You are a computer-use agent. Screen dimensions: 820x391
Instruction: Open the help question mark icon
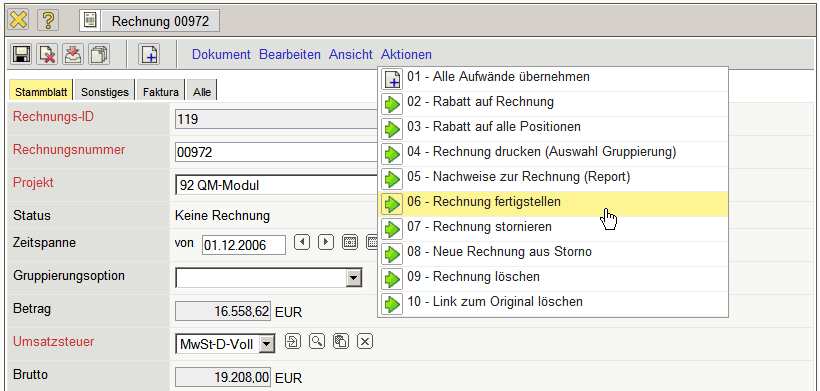[x=48, y=20]
